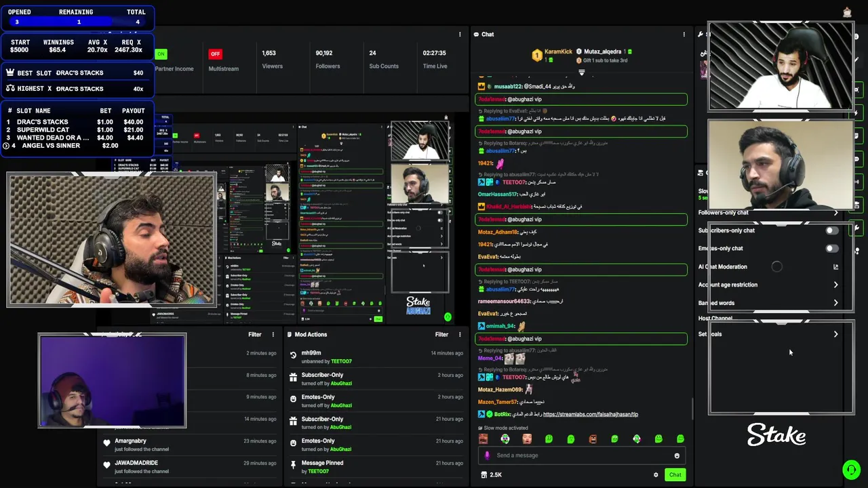868x488 pixels.
Task: Click Amargnabry just followed the channel entry
Action: click(191, 444)
